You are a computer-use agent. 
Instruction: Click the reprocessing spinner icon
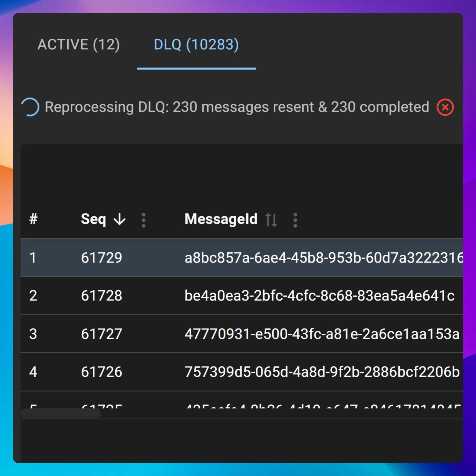pos(31,107)
